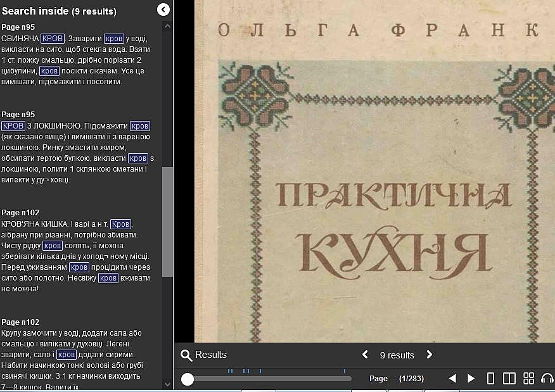Click the page navigation slider handle
The height and width of the screenshot is (392, 555).
[x=188, y=379]
